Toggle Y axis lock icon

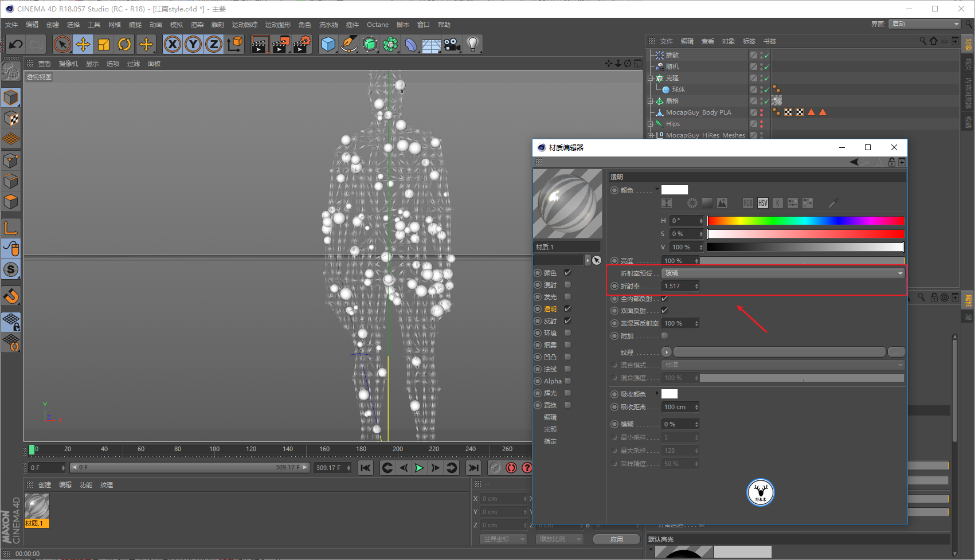click(193, 44)
